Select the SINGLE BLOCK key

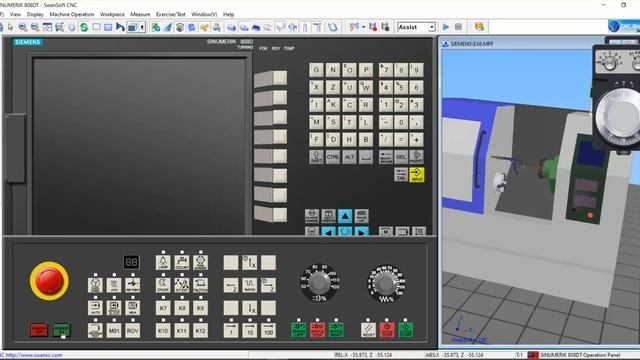point(114,307)
